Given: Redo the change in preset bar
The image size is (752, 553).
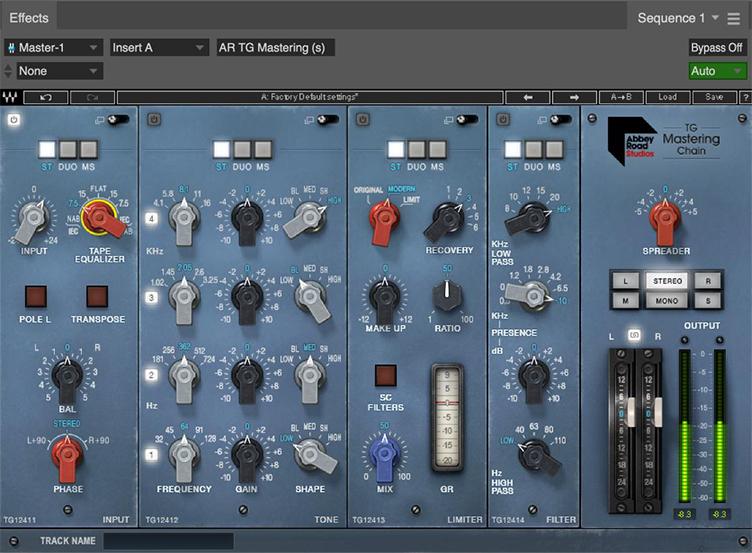Looking at the screenshot, I should pyautogui.click(x=93, y=97).
